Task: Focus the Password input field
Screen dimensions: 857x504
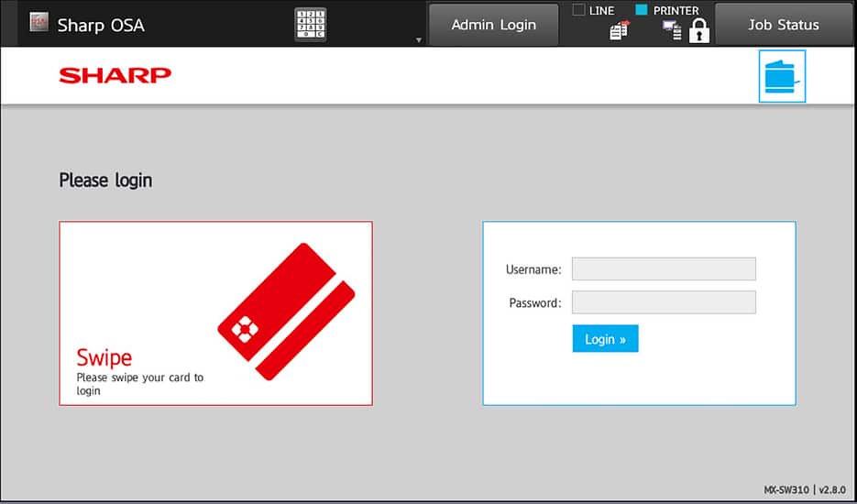Action: click(664, 302)
